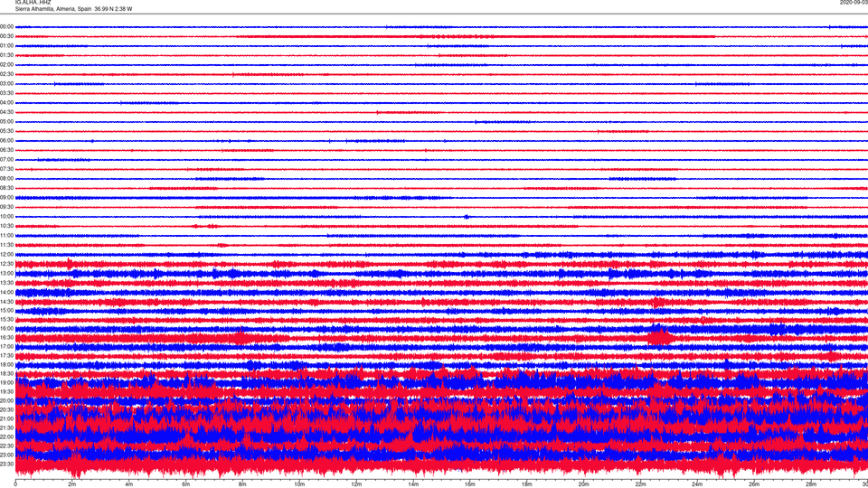Click the '11:00' time label
This screenshot has width=868, height=488.
pos(6,235)
